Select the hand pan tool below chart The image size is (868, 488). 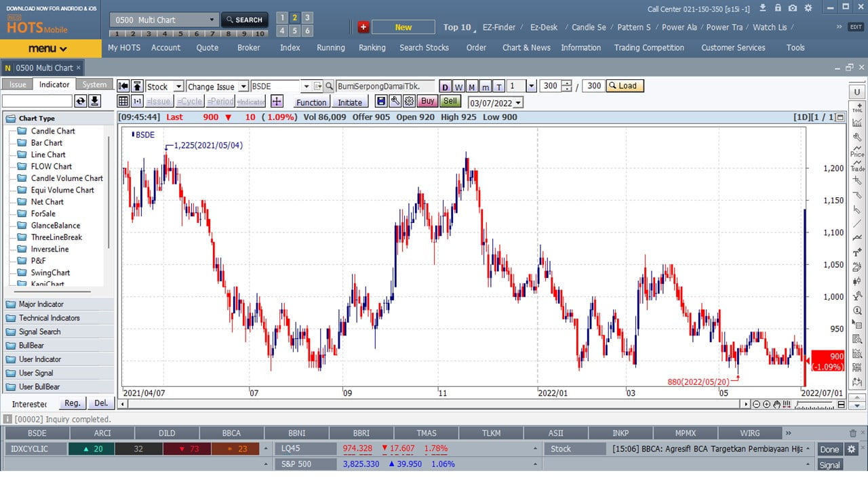point(777,405)
